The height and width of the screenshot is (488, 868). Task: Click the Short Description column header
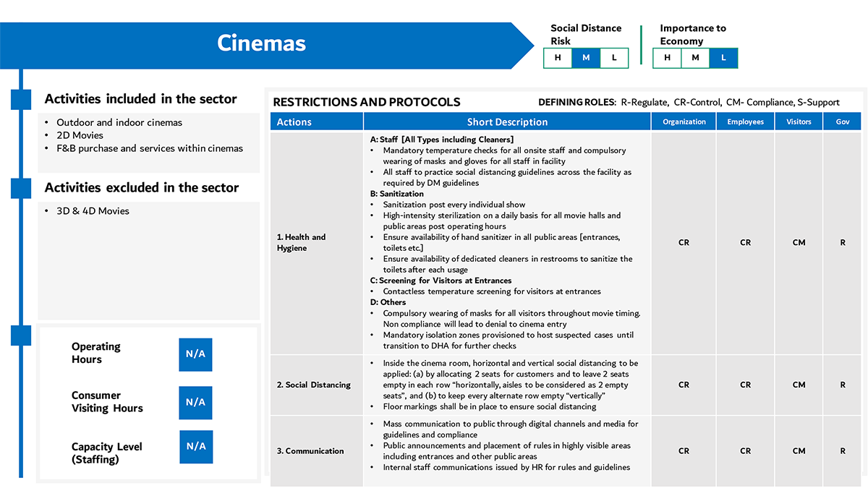click(507, 121)
